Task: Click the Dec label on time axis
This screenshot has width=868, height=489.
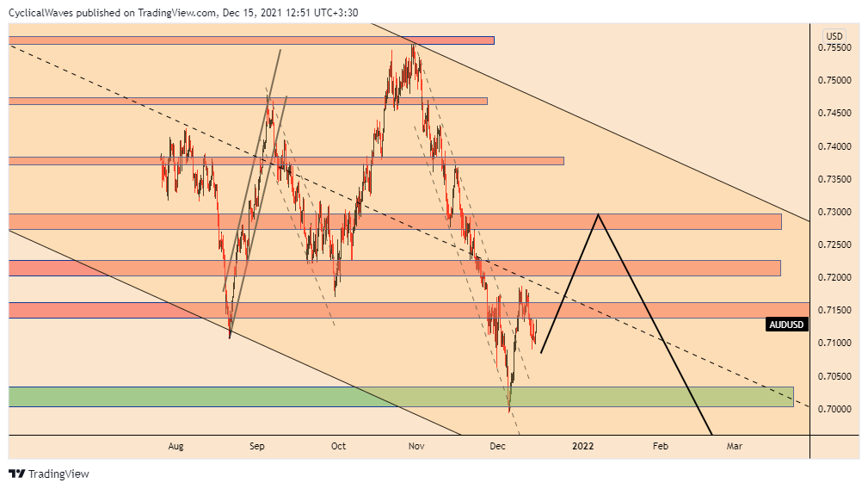Action: (498, 446)
